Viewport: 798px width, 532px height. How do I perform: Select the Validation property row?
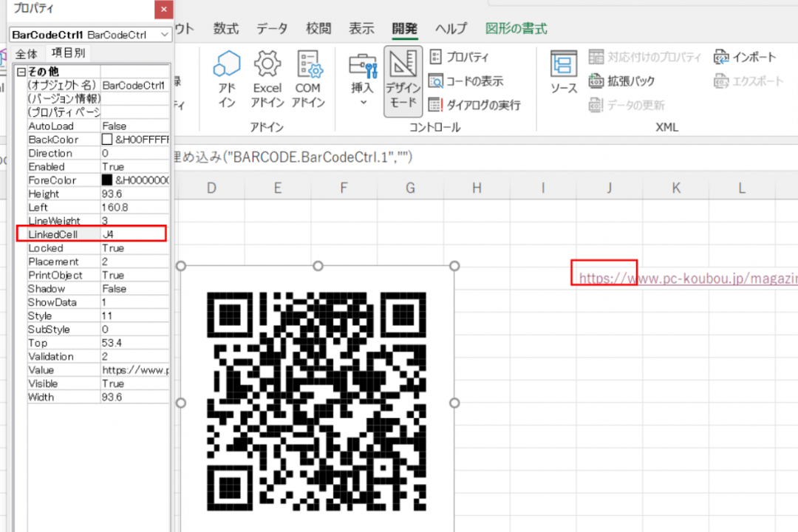point(98,357)
